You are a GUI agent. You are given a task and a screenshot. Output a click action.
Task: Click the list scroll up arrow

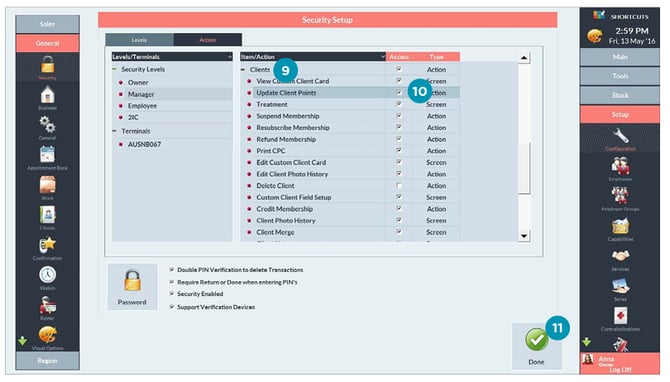tap(524, 58)
